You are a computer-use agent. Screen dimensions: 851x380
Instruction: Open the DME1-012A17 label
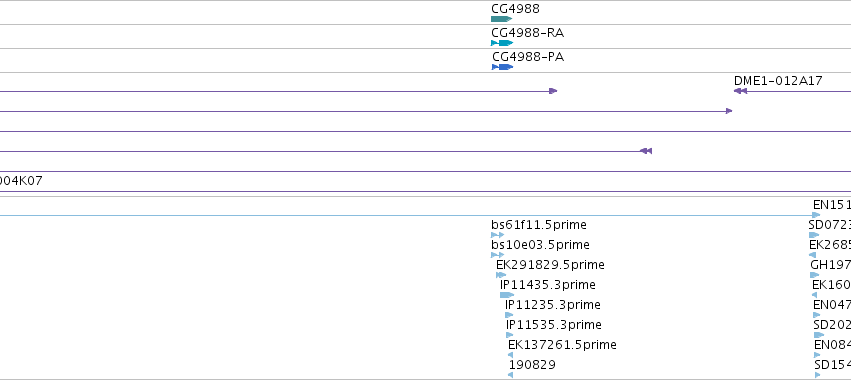click(x=778, y=81)
